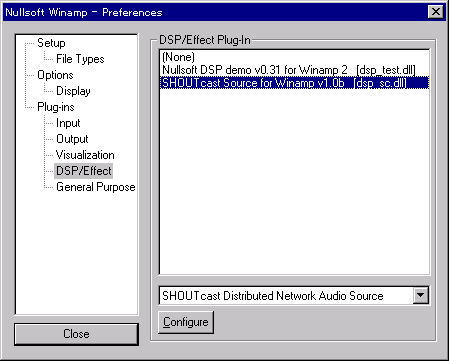The image size is (449, 361).
Task: Open Visualization plug-ins page
Action: [85, 155]
